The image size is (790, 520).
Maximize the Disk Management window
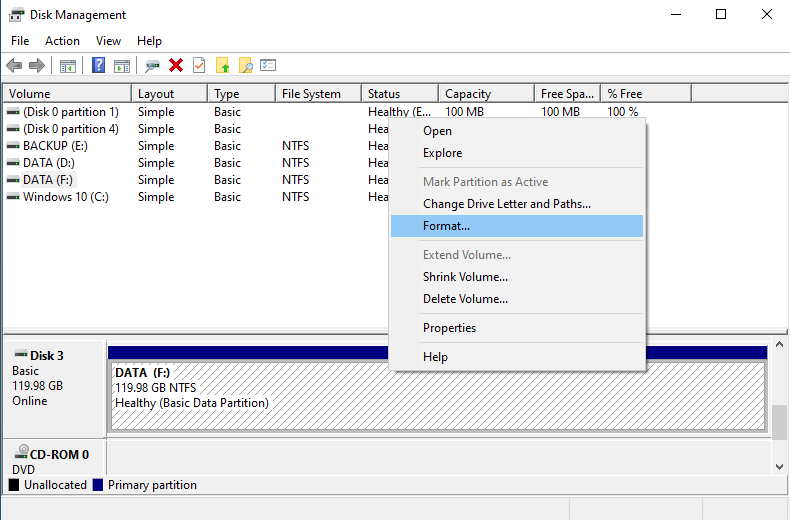pyautogui.click(x=721, y=14)
